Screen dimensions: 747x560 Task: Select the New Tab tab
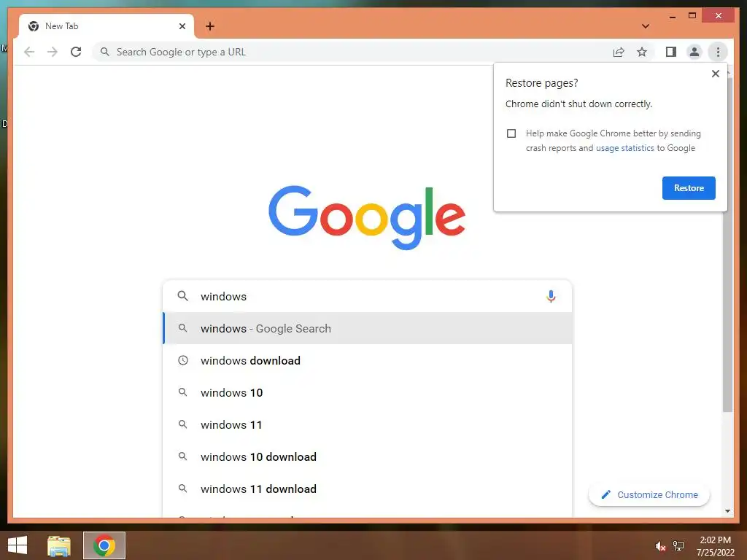107,26
